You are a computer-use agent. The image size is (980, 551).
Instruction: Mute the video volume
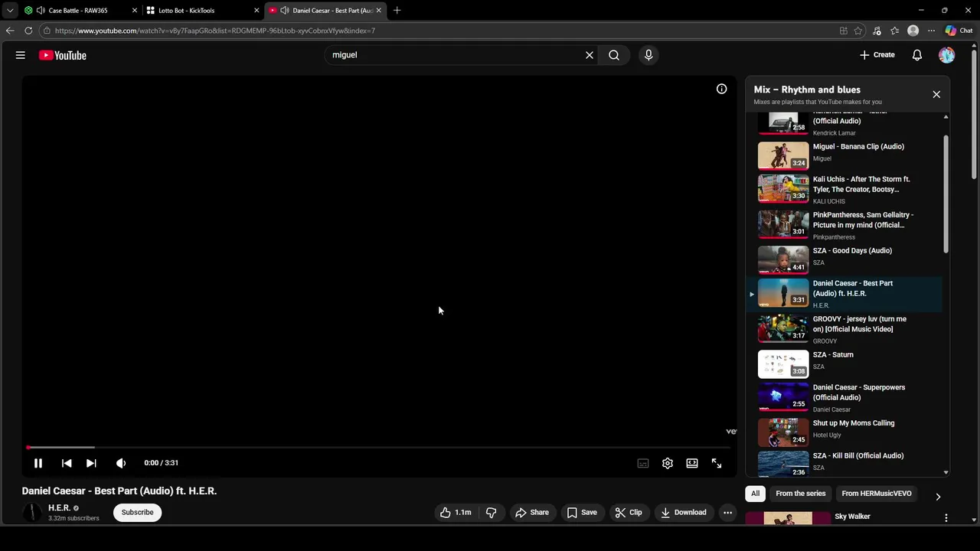[x=120, y=463]
